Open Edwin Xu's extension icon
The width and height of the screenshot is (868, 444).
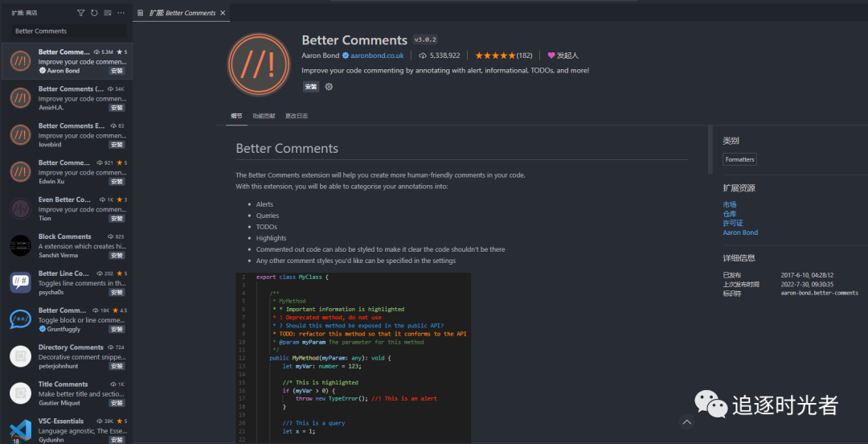[20, 172]
